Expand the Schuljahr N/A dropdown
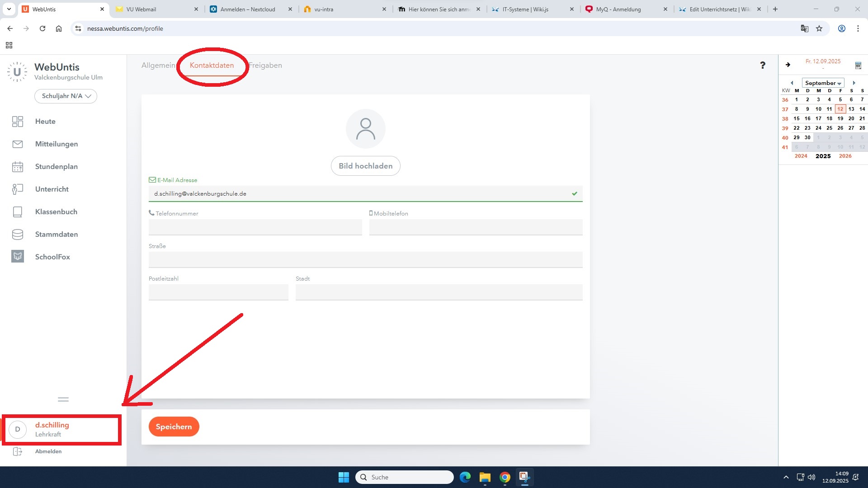The width and height of the screenshot is (868, 488). pyautogui.click(x=66, y=96)
